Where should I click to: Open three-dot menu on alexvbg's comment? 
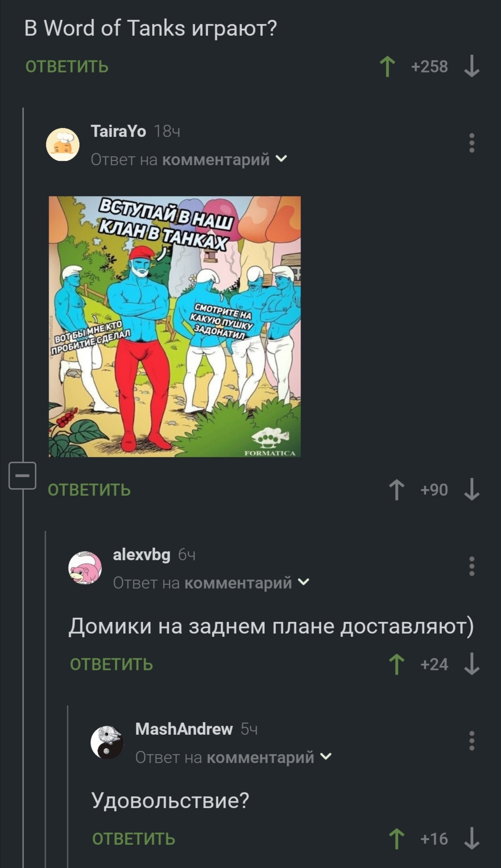pyautogui.click(x=472, y=566)
